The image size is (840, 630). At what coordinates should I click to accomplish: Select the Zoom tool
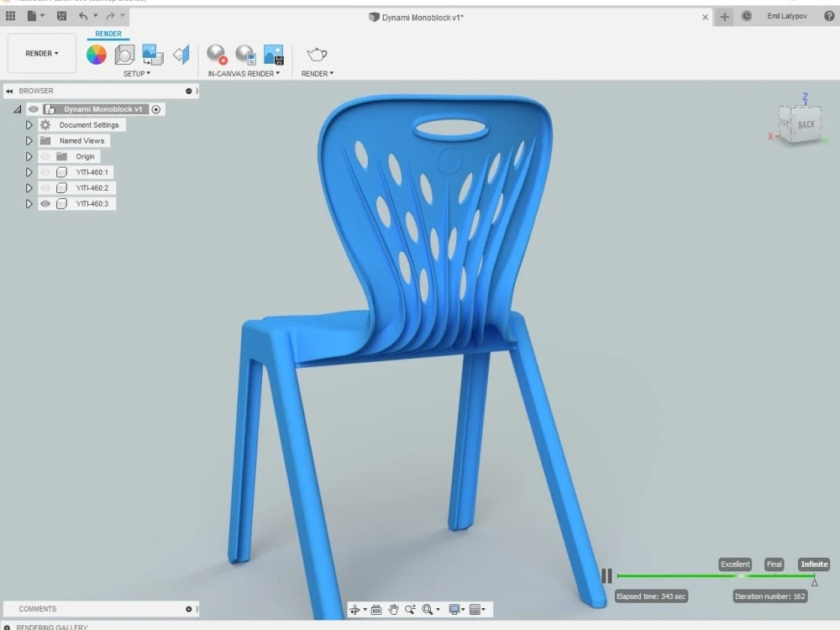411,610
